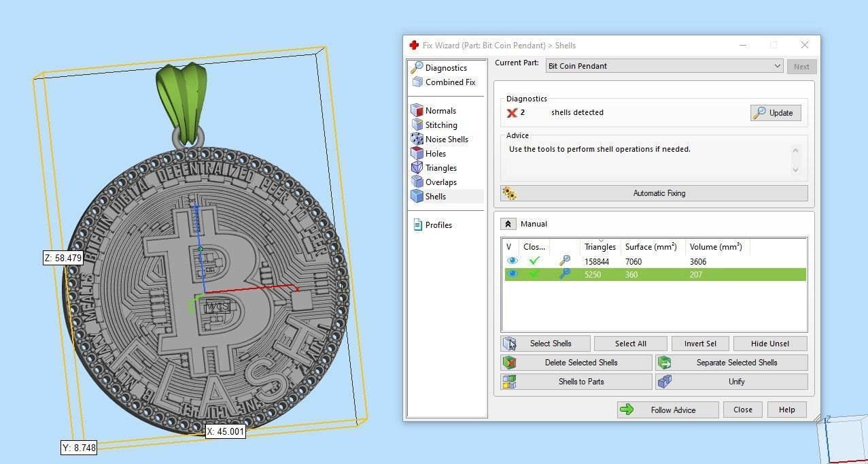Run Automatic Fixing
Screen dimensions: 868x464
click(654, 193)
